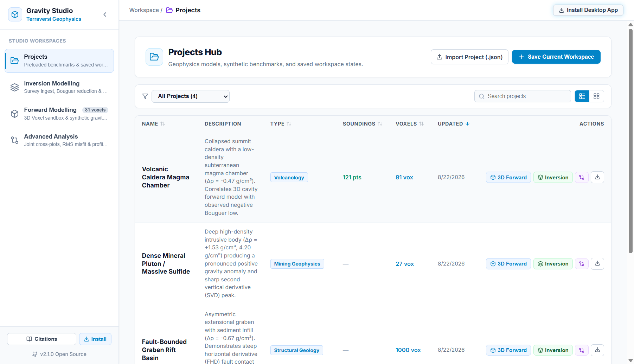Open the Forward Modelling workspace
The height and width of the screenshot is (364, 634).
click(x=59, y=114)
